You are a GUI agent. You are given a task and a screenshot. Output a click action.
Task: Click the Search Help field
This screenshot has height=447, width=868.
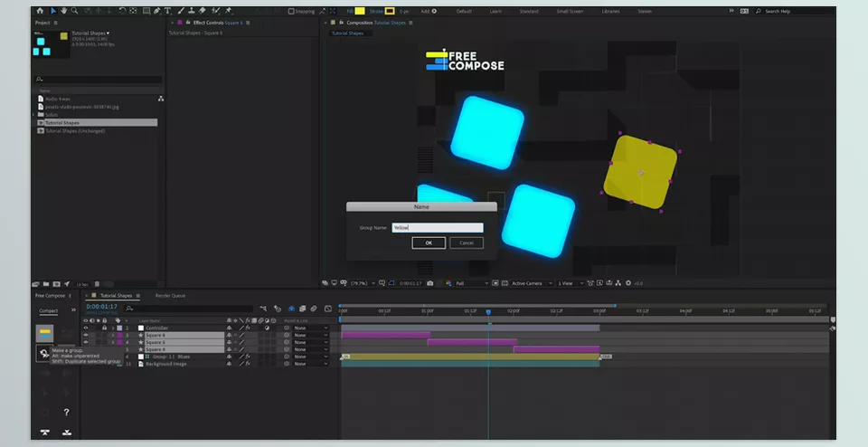click(793, 11)
